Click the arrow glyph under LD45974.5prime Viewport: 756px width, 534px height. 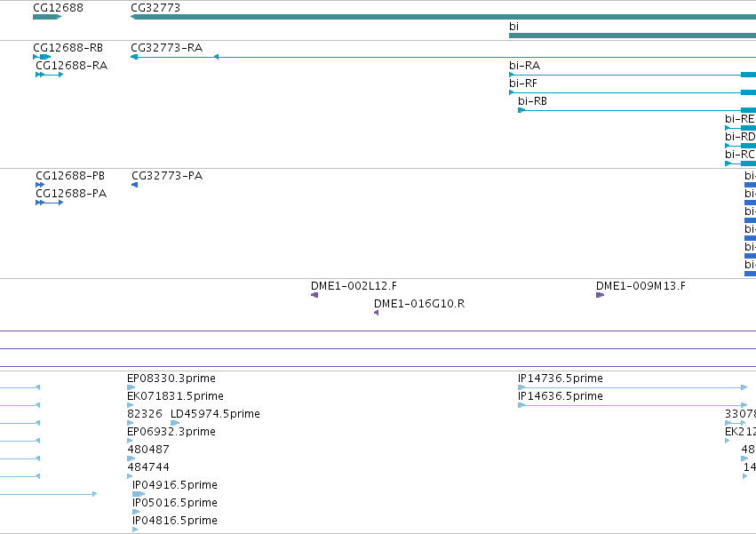175,423
